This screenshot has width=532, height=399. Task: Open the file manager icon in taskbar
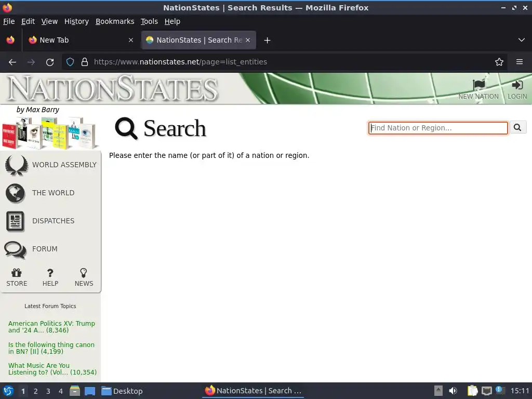75,391
